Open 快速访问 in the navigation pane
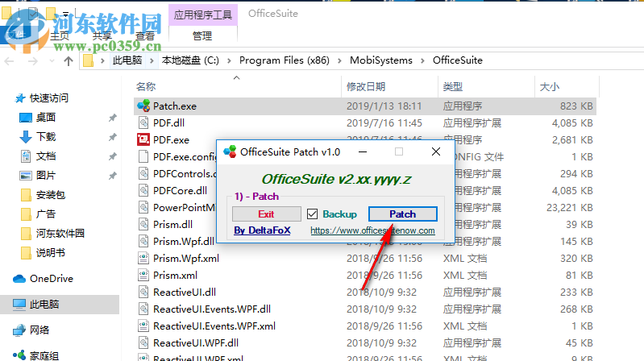 (48, 98)
